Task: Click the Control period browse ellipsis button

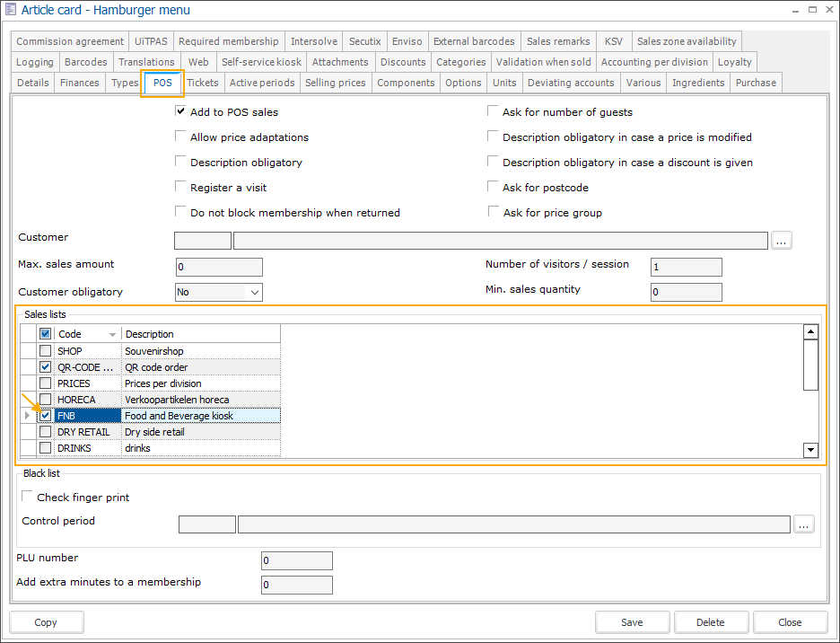Action: 803,524
